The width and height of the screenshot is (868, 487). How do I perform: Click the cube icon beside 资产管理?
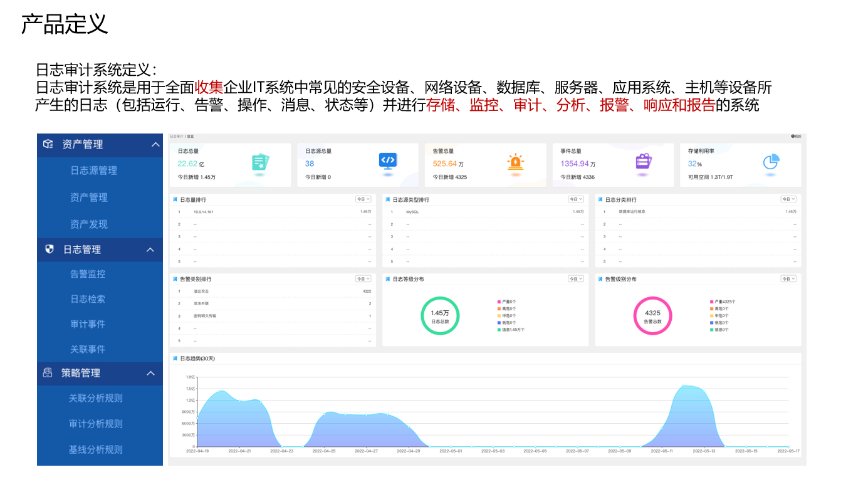48,144
